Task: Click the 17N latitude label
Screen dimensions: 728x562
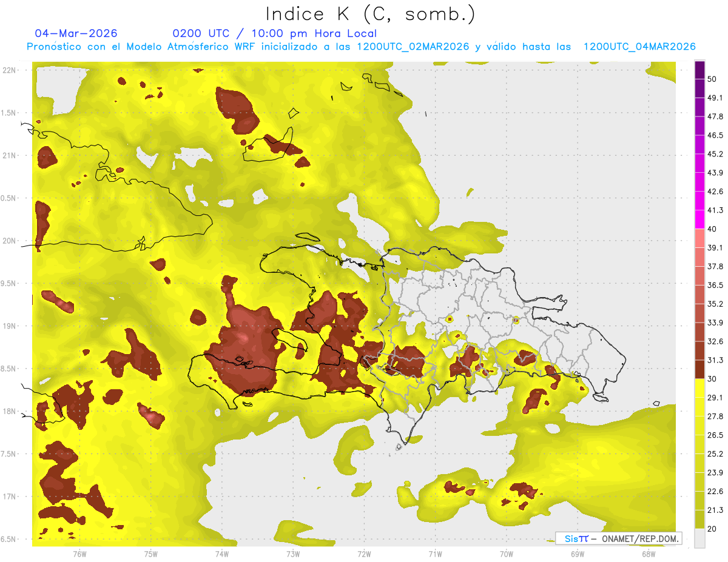Action: [9, 497]
